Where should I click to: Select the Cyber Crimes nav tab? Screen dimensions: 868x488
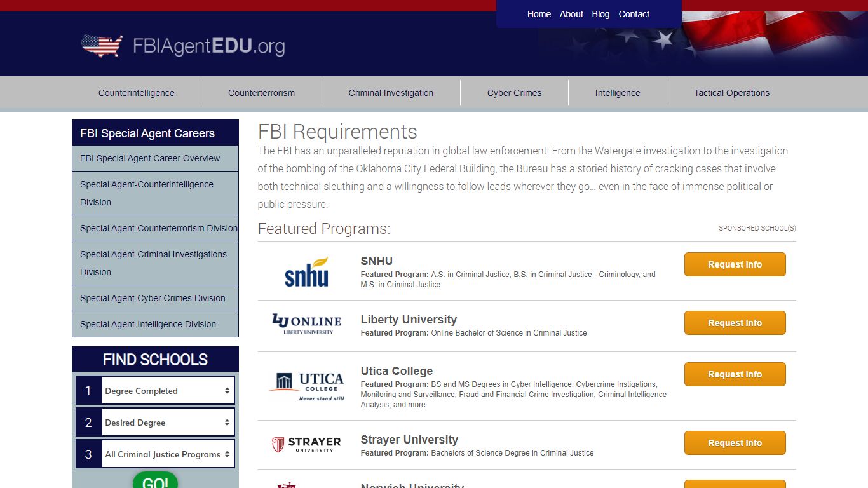pos(514,93)
